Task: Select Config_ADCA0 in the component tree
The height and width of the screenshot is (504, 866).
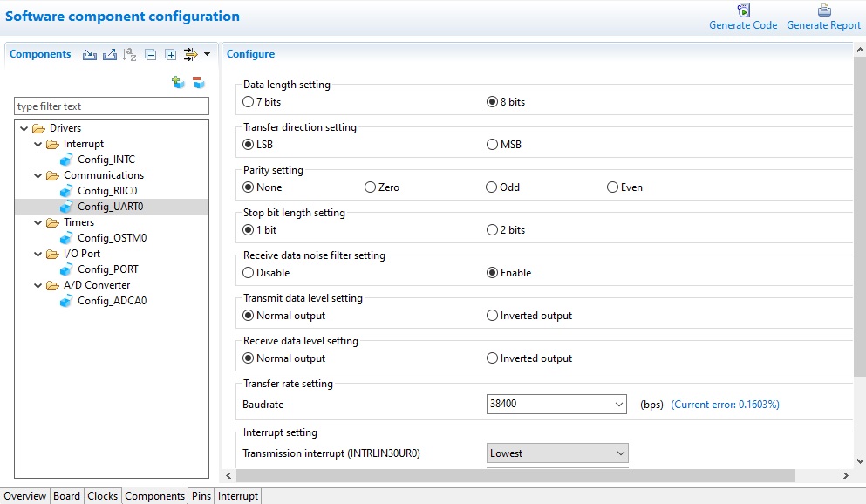Action: click(x=106, y=301)
